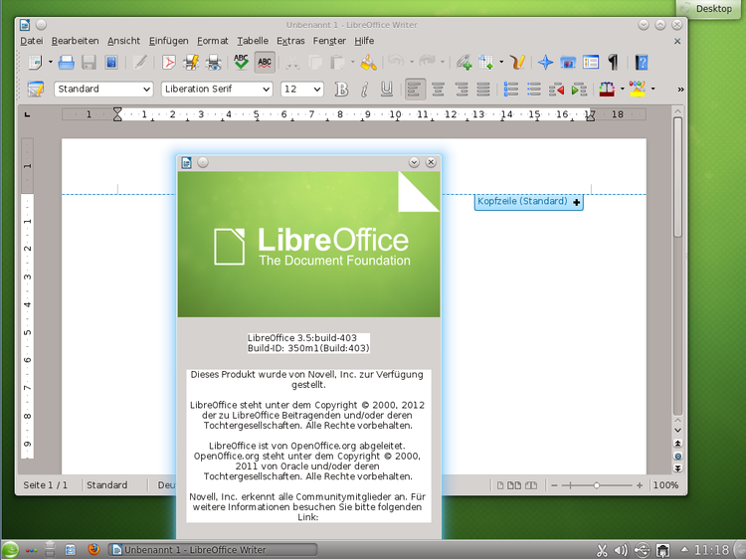This screenshot has width=746, height=560.
Task: Export the document directly as PDF
Action: (x=169, y=63)
